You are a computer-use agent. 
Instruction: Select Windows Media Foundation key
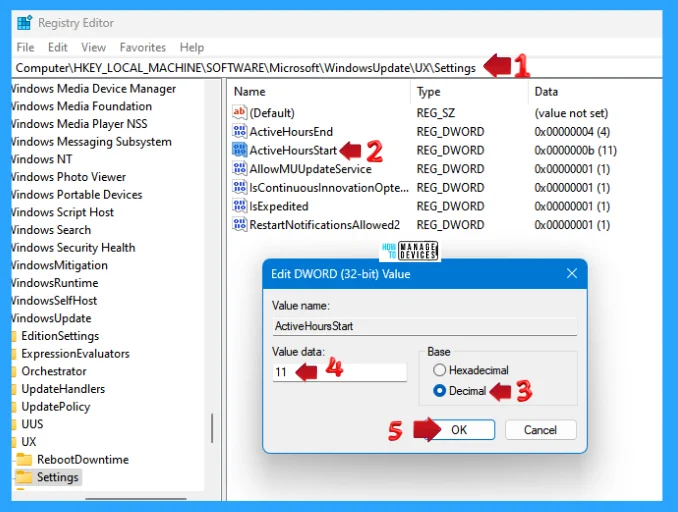(x=81, y=106)
